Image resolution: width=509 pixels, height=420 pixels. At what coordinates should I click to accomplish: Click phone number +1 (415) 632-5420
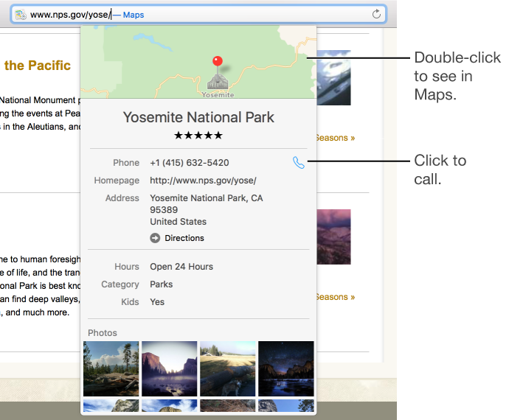pos(190,163)
